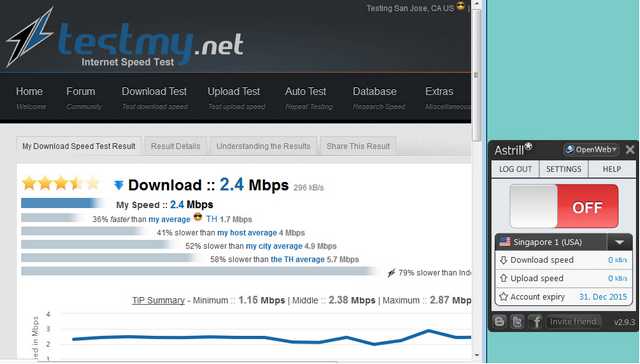Open Home in site navigation

click(29, 91)
